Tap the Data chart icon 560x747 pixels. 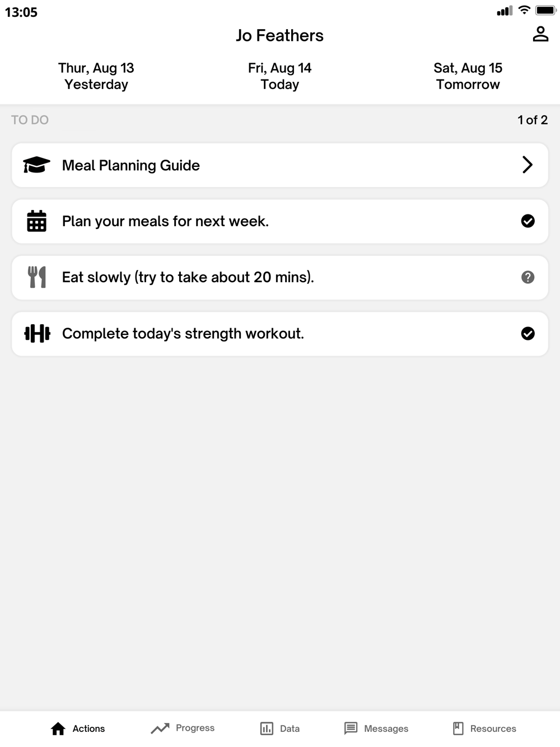pyautogui.click(x=267, y=729)
